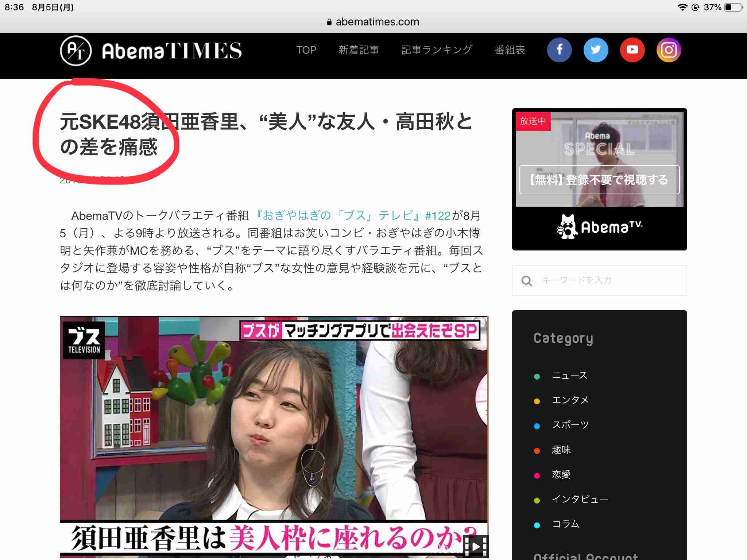
Task: Select the コラム category
Action: coord(565,524)
